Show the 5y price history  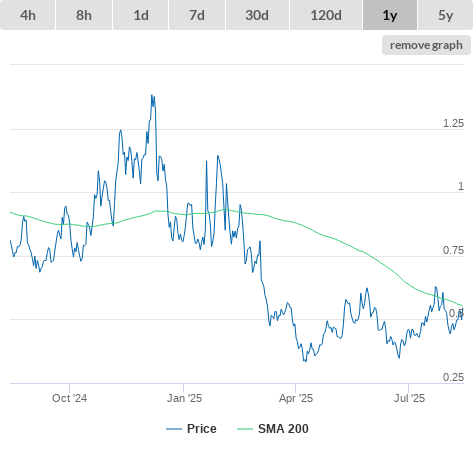[x=446, y=15]
